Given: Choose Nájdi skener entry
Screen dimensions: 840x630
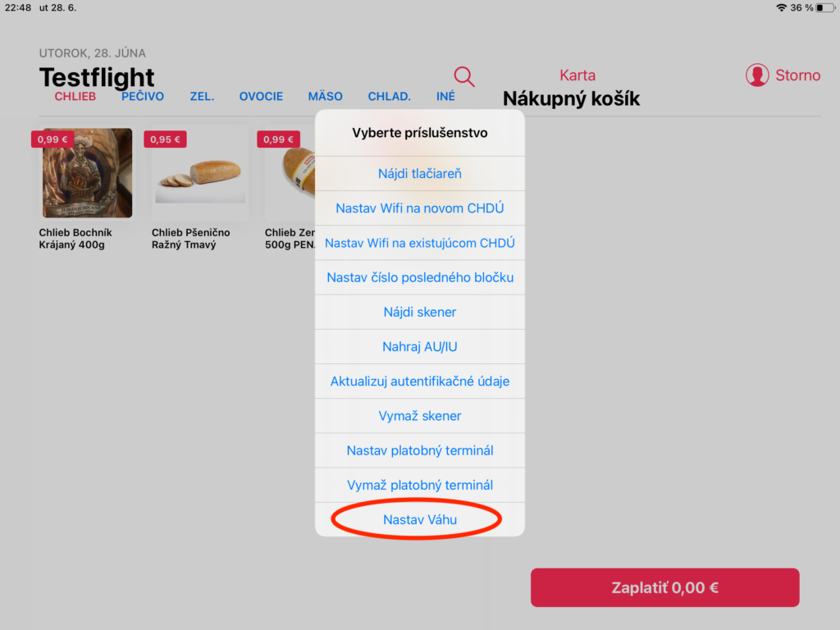Looking at the screenshot, I should [419, 312].
